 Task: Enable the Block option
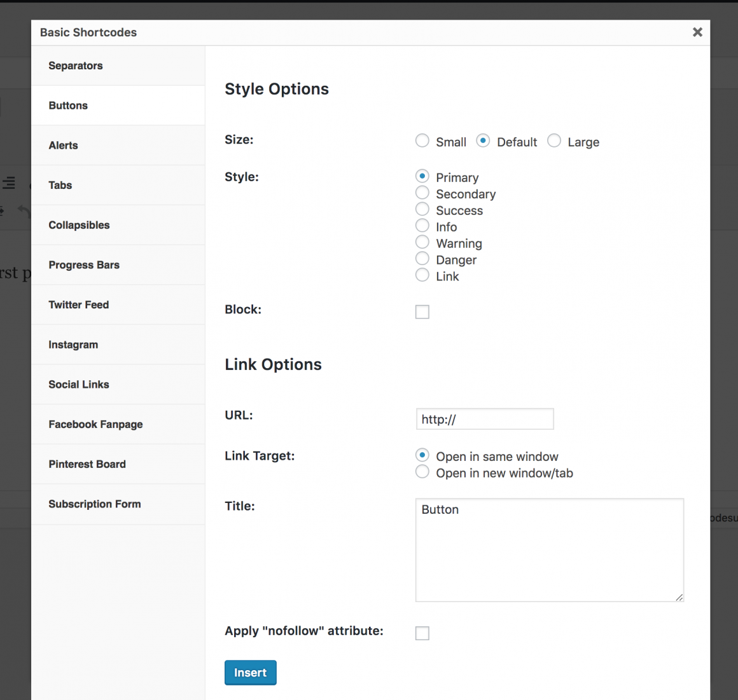422,312
